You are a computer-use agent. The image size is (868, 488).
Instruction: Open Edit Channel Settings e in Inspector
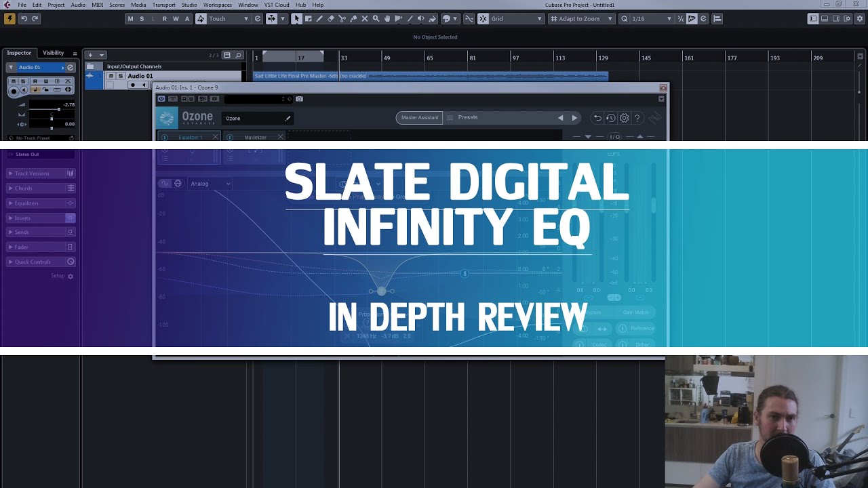[x=70, y=67]
